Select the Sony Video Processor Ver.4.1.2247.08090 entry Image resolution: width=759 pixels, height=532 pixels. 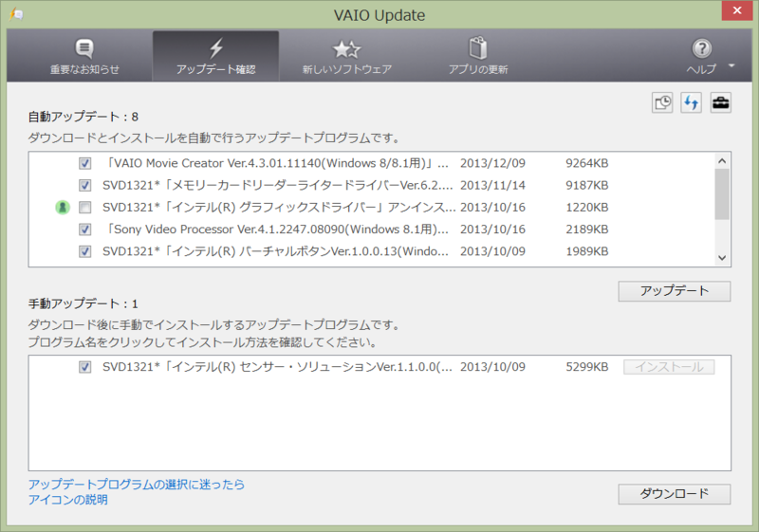point(276,229)
